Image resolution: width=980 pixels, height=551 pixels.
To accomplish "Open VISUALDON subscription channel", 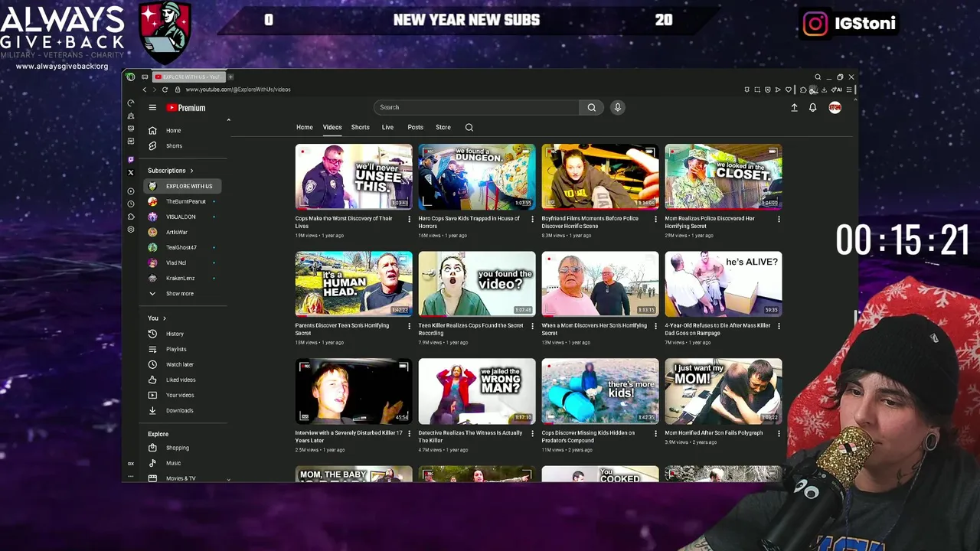I will tap(182, 217).
